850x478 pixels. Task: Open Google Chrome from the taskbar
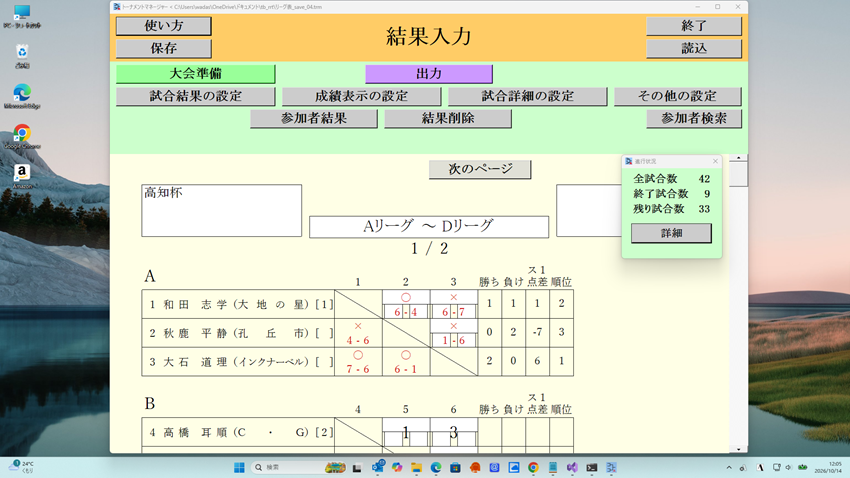[533, 467]
